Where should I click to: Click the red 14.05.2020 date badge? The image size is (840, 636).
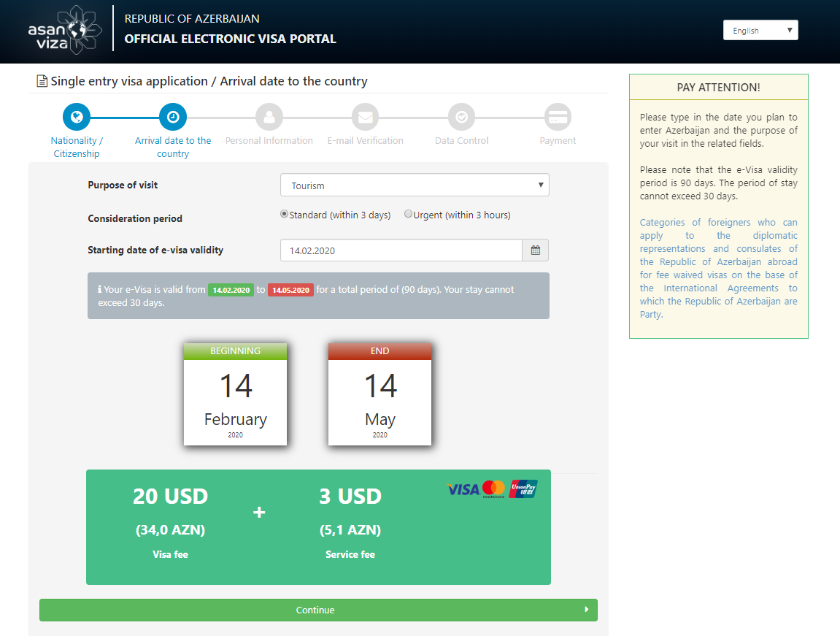point(291,290)
